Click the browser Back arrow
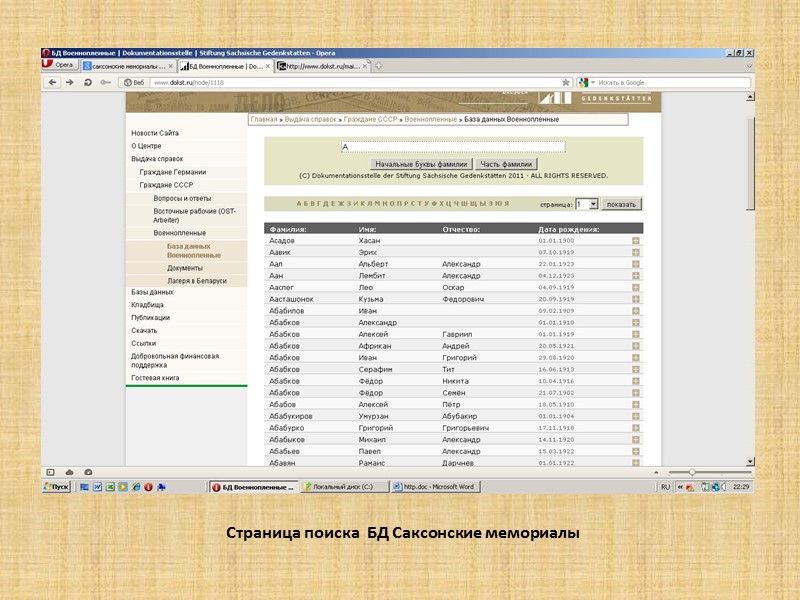Viewport: 800px width, 600px height. point(52,82)
